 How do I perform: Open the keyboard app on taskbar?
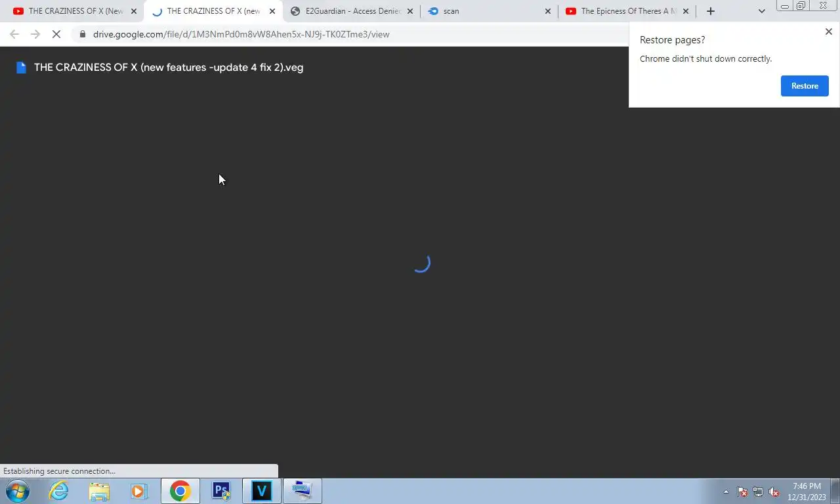303,491
